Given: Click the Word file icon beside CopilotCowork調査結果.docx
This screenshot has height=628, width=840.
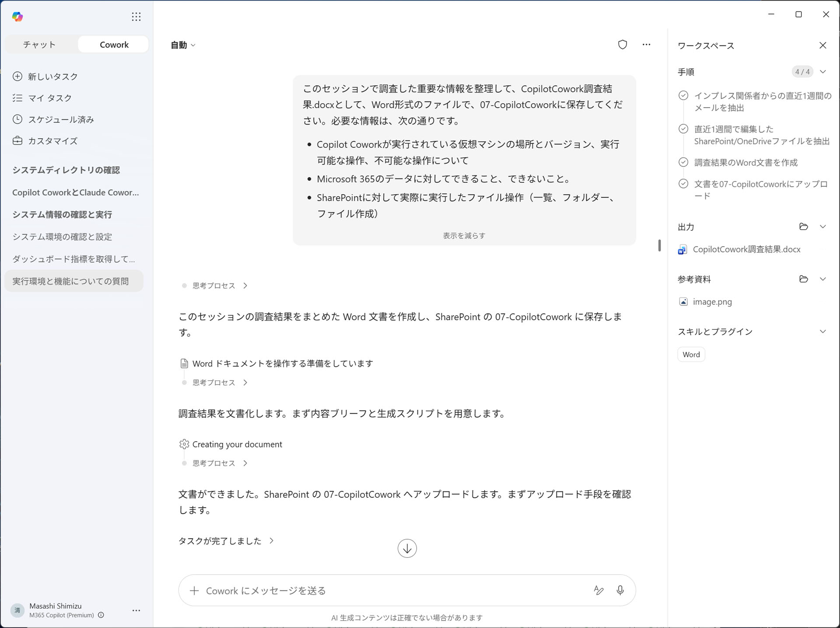Looking at the screenshot, I should point(682,250).
